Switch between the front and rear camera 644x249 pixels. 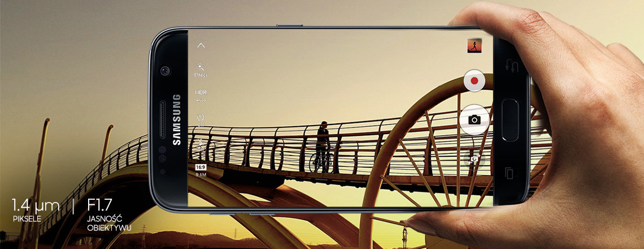[x=474, y=160]
